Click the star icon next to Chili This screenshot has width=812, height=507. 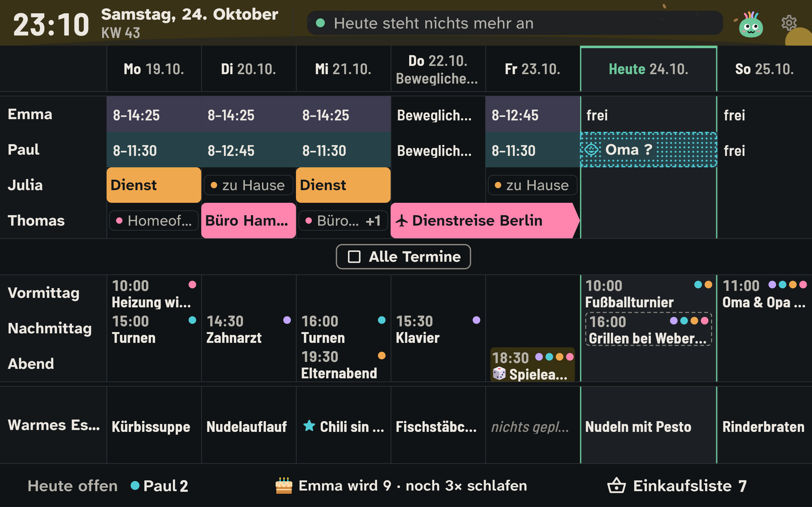[x=309, y=426]
